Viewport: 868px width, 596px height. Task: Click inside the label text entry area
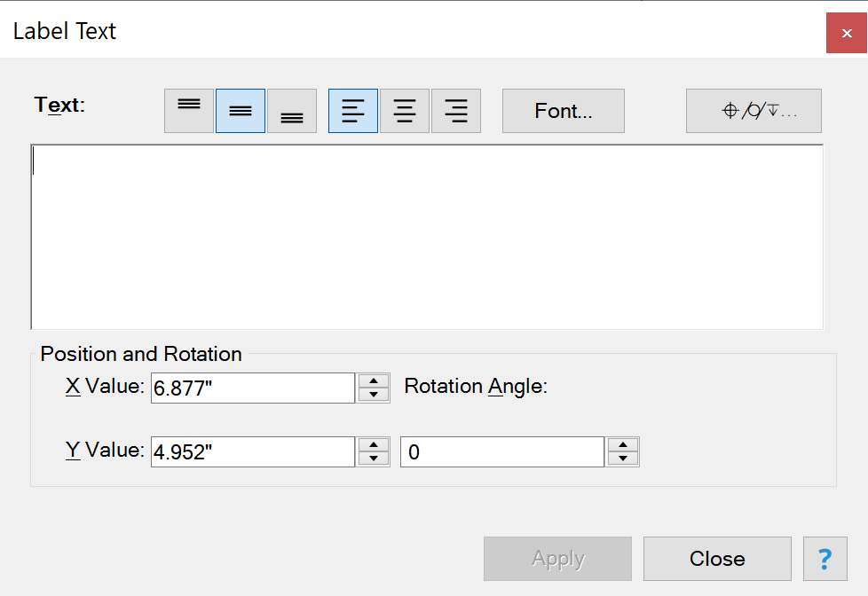(x=428, y=237)
